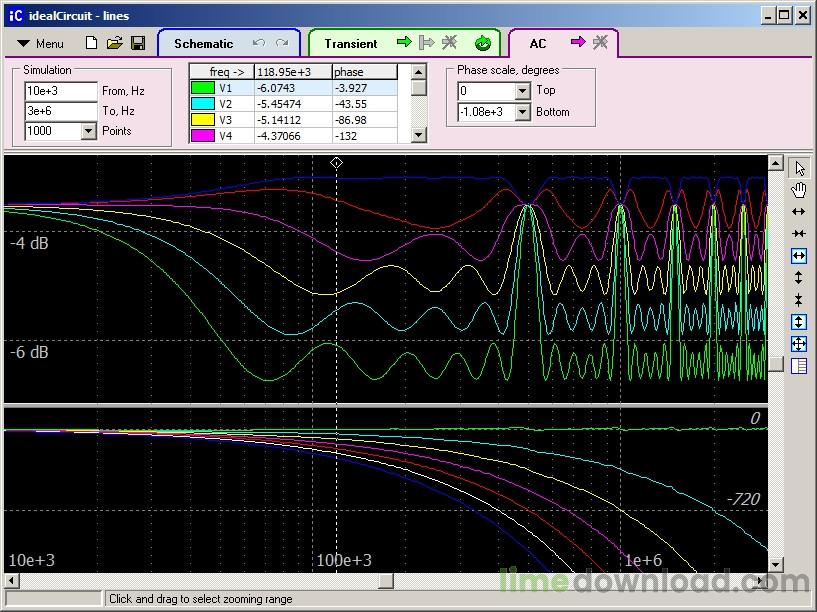Open the Phase scale Bottom dropdown

coord(523,112)
